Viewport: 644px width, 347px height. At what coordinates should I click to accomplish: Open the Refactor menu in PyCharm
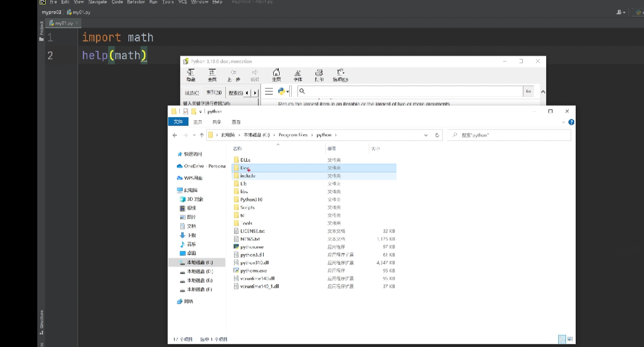coord(136,2)
